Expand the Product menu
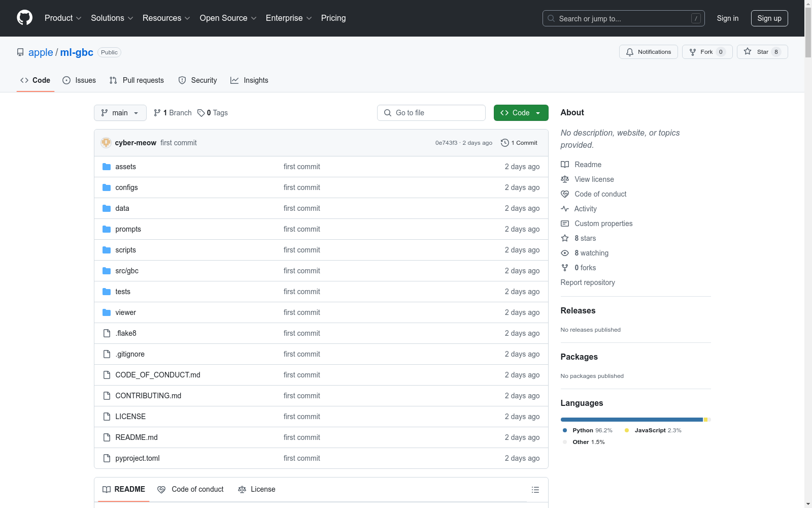The width and height of the screenshot is (812, 508). [63, 18]
